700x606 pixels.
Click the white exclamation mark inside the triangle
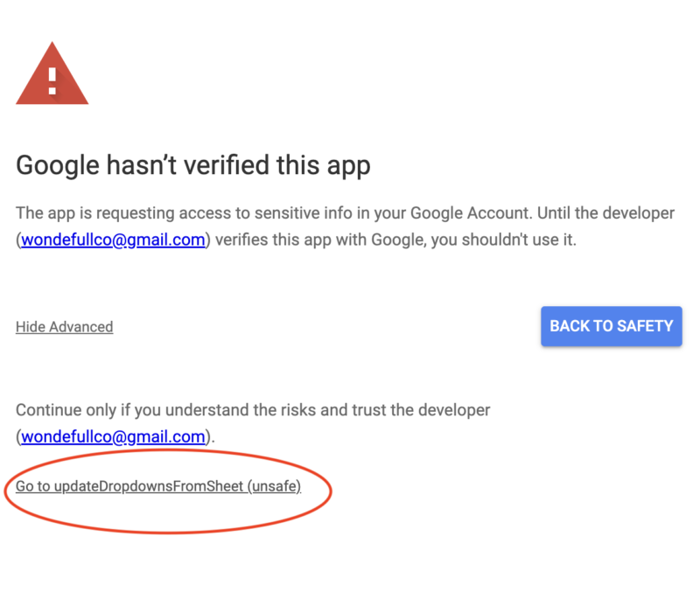pos(52,80)
